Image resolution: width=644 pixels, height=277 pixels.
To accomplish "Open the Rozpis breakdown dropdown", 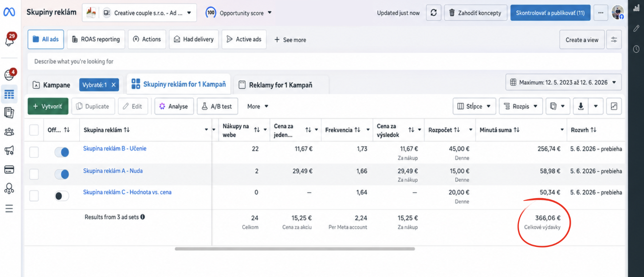I will click(x=521, y=106).
